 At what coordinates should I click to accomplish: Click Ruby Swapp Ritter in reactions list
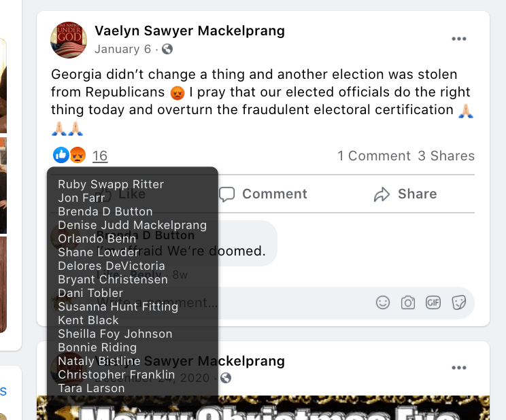tap(111, 184)
